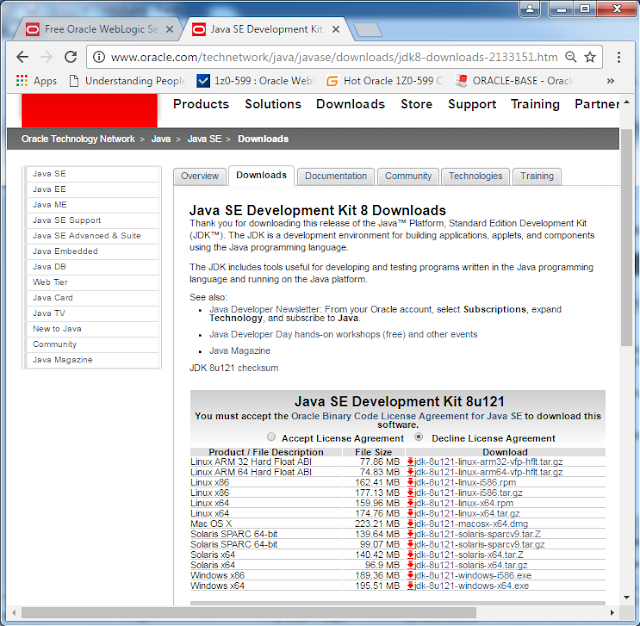Download jdk-8u121-windows-x64.exe link
640x626 pixels.
click(x=471, y=586)
